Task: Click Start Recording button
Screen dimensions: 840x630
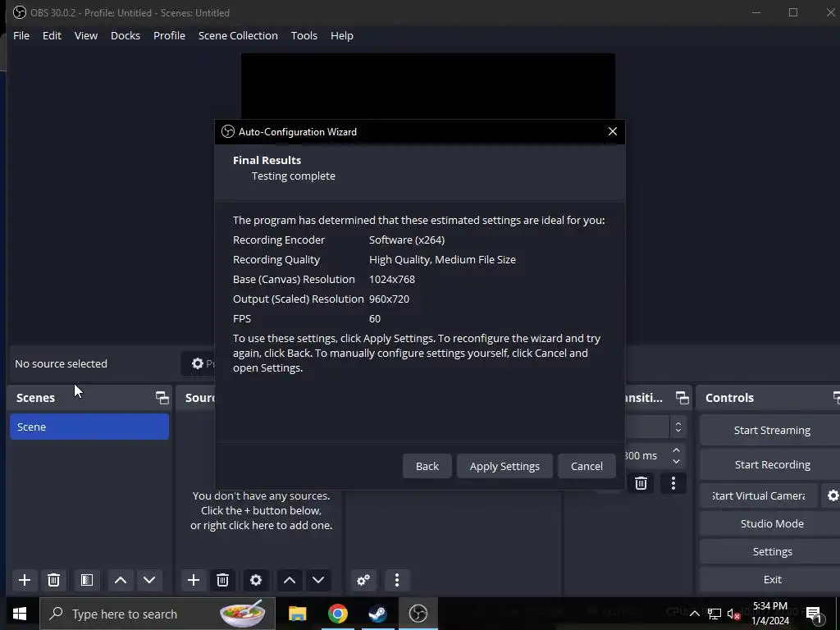Action: coord(771,464)
